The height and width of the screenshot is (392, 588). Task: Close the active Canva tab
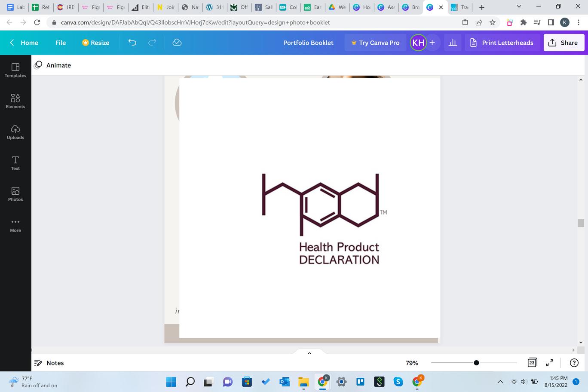[x=441, y=7]
